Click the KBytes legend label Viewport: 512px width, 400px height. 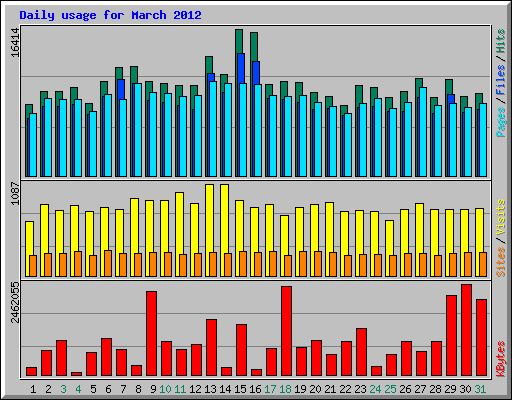(x=501, y=359)
